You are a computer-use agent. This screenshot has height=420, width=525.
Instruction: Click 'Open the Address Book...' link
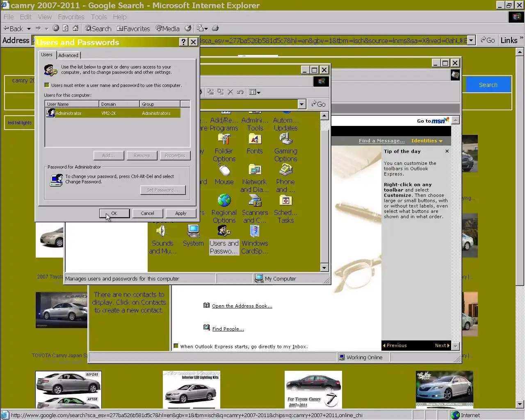(242, 306)
